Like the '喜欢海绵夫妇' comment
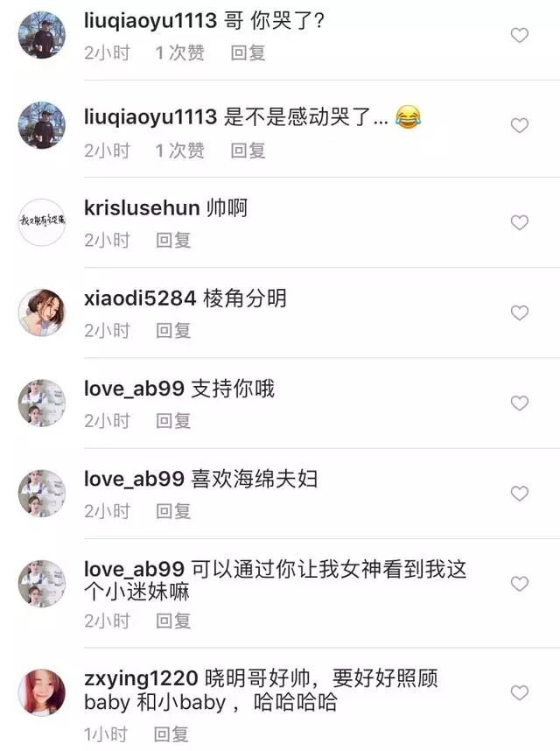 tap(520, 493)
